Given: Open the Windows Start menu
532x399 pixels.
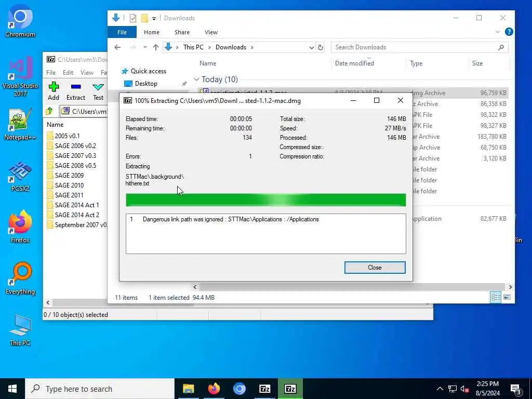Looking at the screenshot, I should pos(12,389).
